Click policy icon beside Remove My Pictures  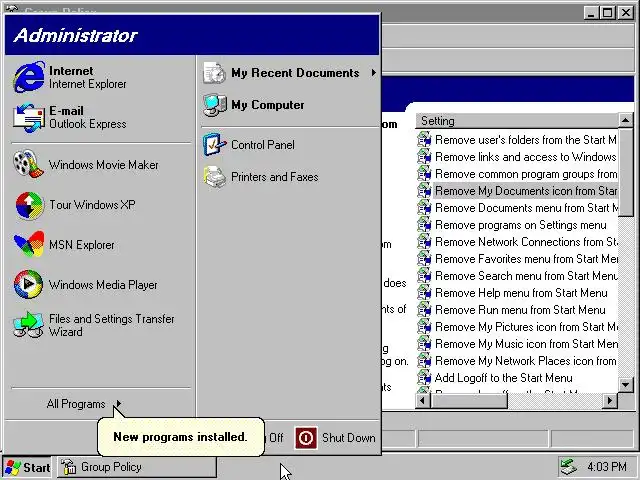(x=424, y=327)
